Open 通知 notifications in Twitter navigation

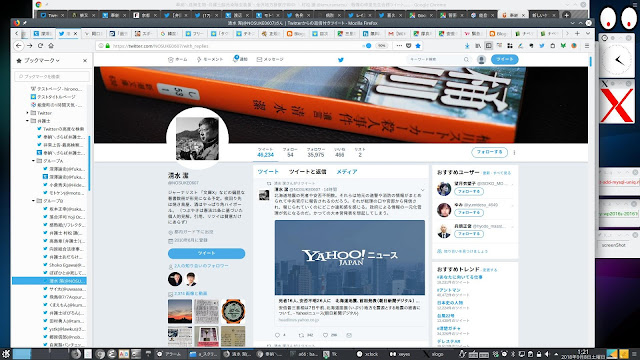240,59
